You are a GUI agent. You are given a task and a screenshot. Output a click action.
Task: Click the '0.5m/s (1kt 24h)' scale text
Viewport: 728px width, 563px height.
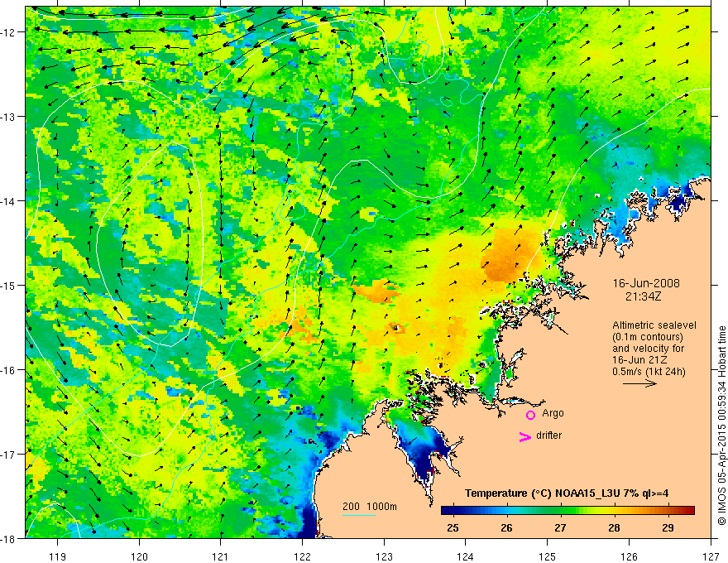pos(649,372)
